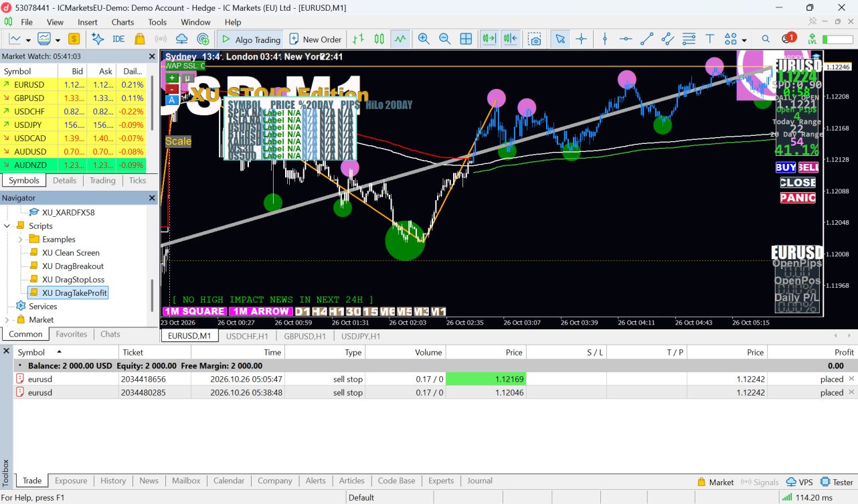This screenshot has width=858, height=504.
Task: Click the red PANIC button on chart
Action: [798, 197]
